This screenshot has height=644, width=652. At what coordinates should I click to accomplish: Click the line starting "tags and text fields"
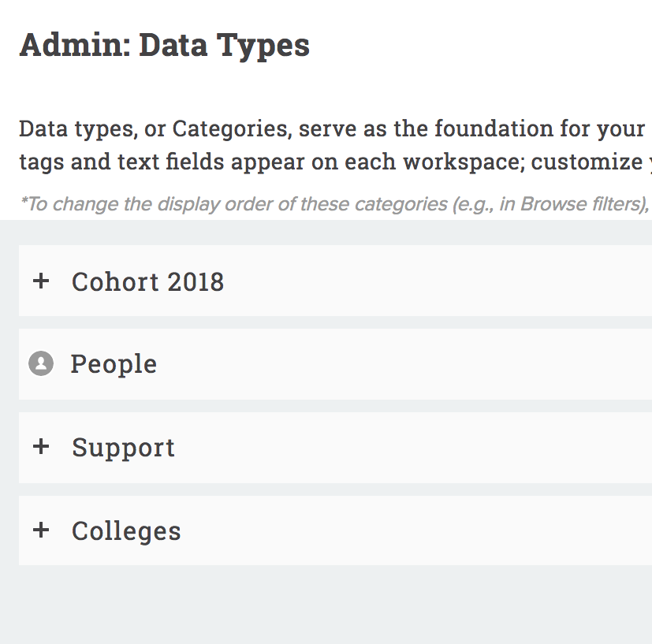click(x=331, y=162)
